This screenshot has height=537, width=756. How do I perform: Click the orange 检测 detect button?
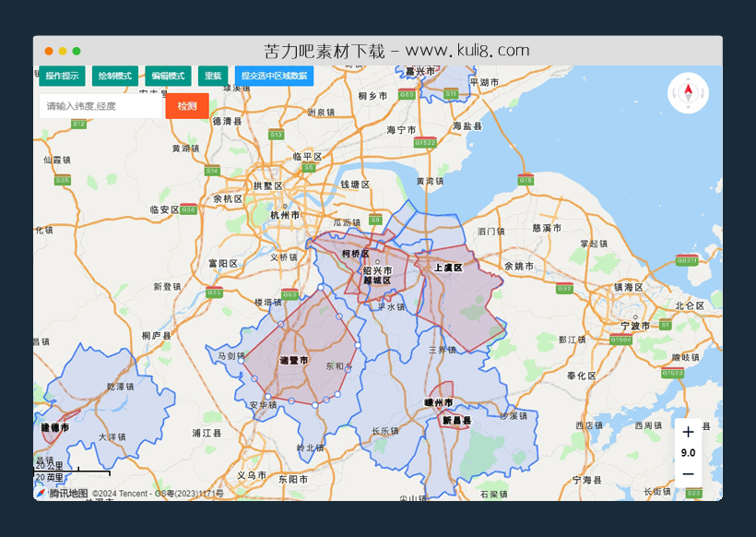(x=187, y=106)
